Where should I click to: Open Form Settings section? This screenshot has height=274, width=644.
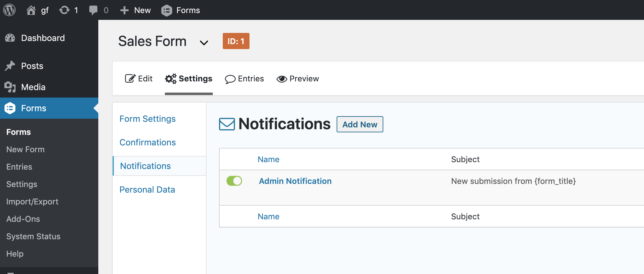tap(147, 119)
